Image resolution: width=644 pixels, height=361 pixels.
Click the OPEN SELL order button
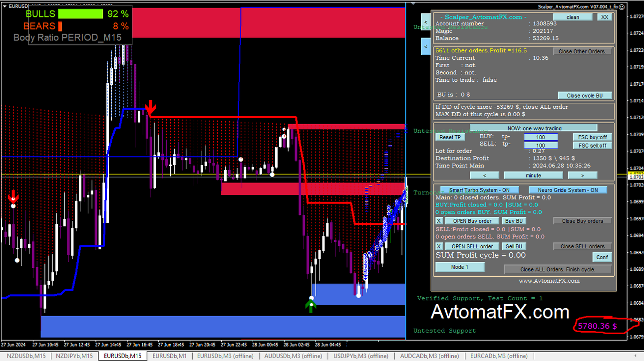tap(472, 246)
